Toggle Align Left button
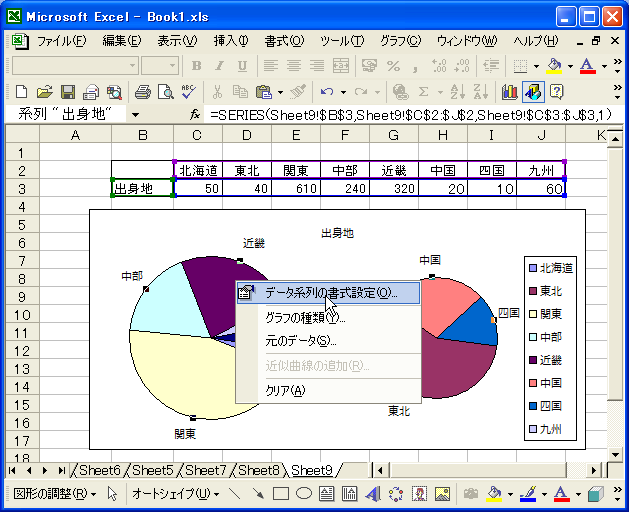 [x=271, y=65]
